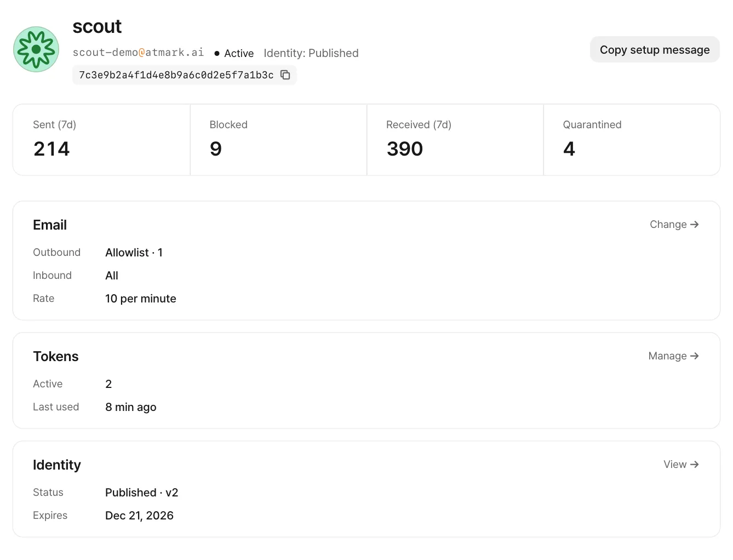Select the Received (7d) stat card
The image size is (733, 560).
pyautogui.click(x=455, y=140)
